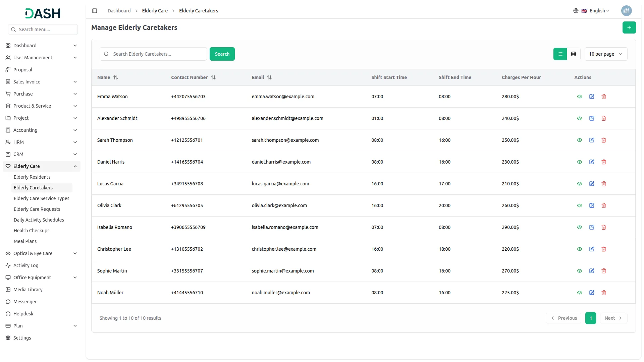Open Messenger in the sidebar
This screenshot has height=362, width=644.
pos(42,302)
